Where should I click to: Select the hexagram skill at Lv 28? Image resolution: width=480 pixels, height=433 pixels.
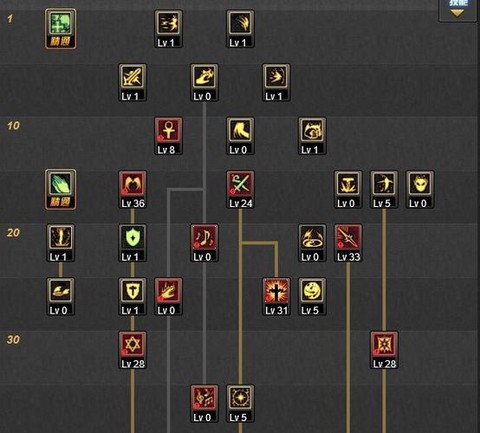tap(133, 350)
